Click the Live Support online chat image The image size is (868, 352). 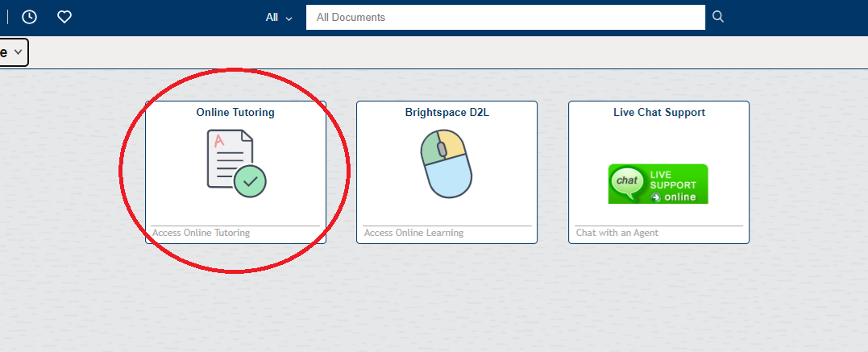(x=658, y=184)
